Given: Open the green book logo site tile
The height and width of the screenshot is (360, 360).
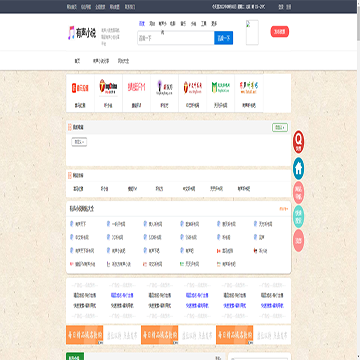Looking at the screenshot, I should (220, 93).
